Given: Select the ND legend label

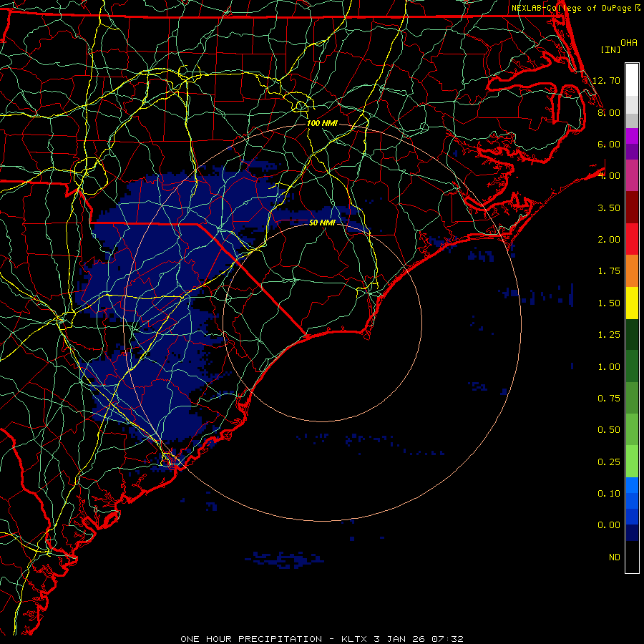Looking at the screenshot, I should [615, 557].
